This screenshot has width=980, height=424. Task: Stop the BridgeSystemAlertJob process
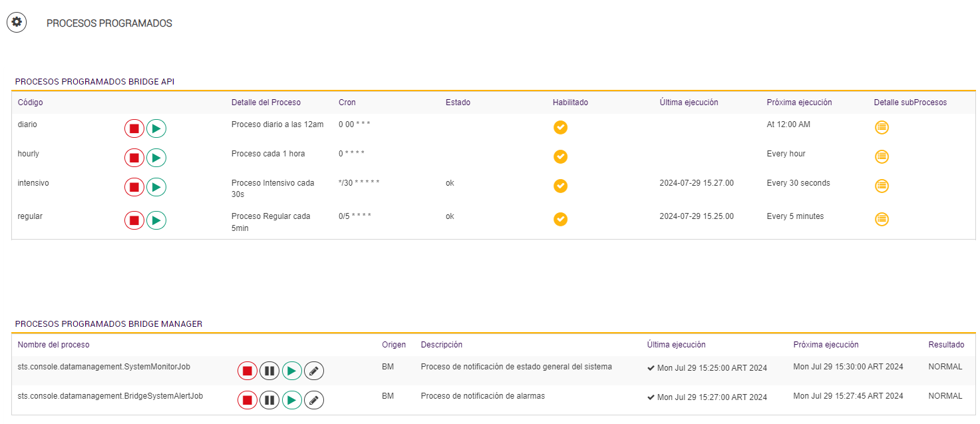coord(247,400)
